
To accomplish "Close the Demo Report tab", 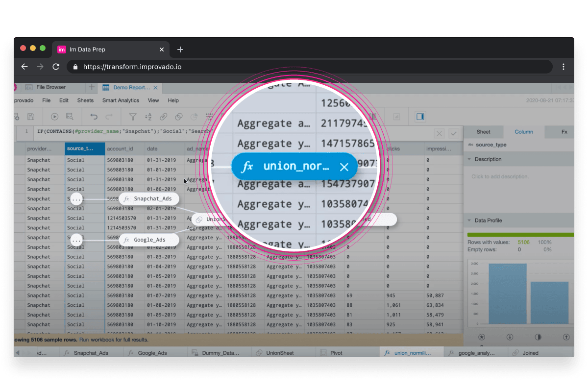I will point(155,88).
